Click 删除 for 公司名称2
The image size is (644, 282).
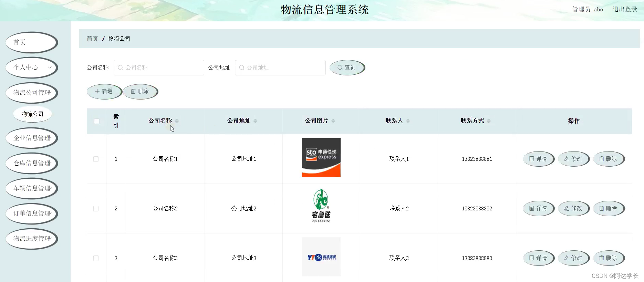tap(609, 209)
